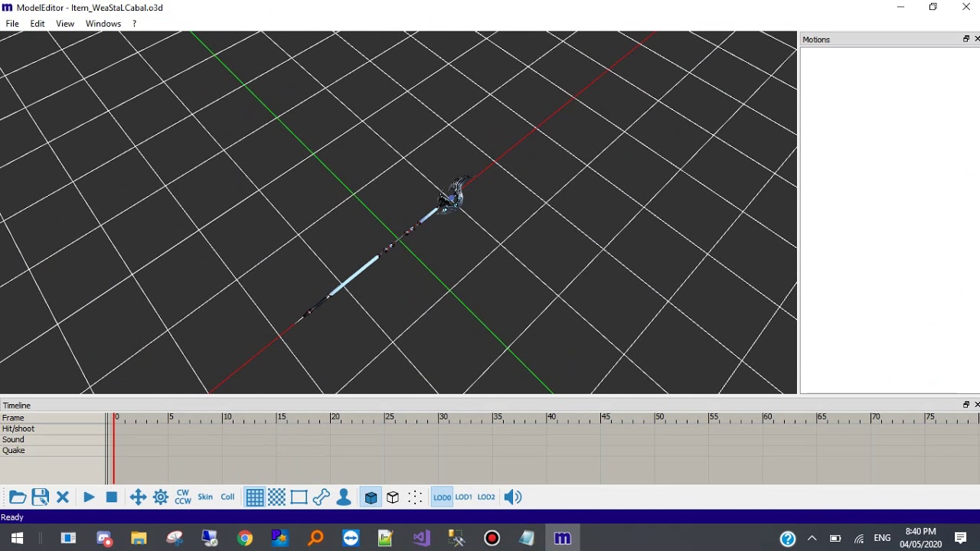This screenshot has height=551, width=980.
Task: Click the person silhouette icon
Action: (x=344, y=497)
